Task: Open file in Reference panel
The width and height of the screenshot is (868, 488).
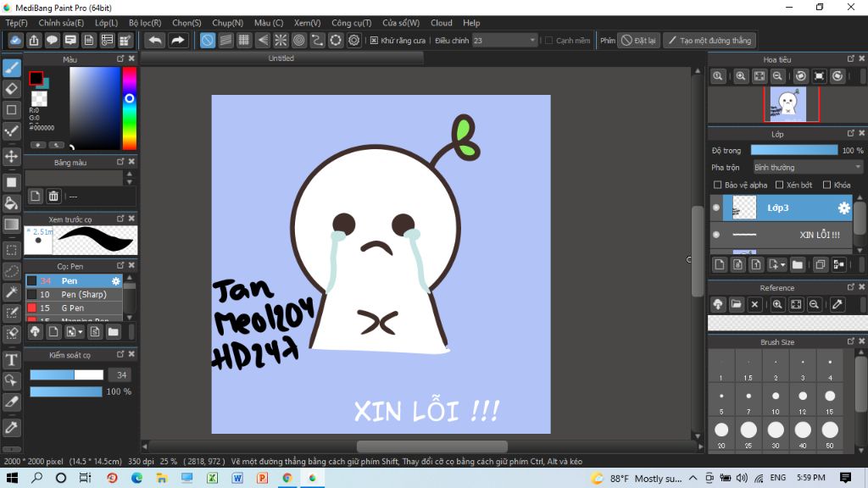Action: pyautogui.click(x=737, y=304)
